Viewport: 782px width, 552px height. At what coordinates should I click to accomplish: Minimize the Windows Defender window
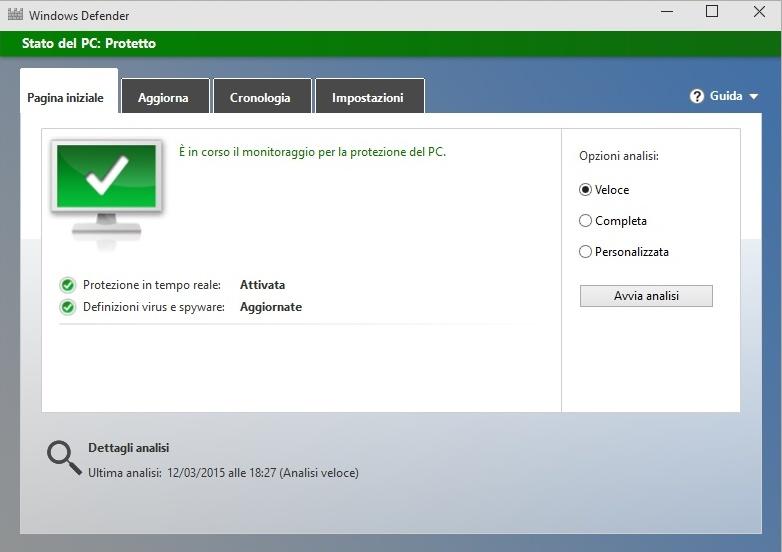click(667, 11)
